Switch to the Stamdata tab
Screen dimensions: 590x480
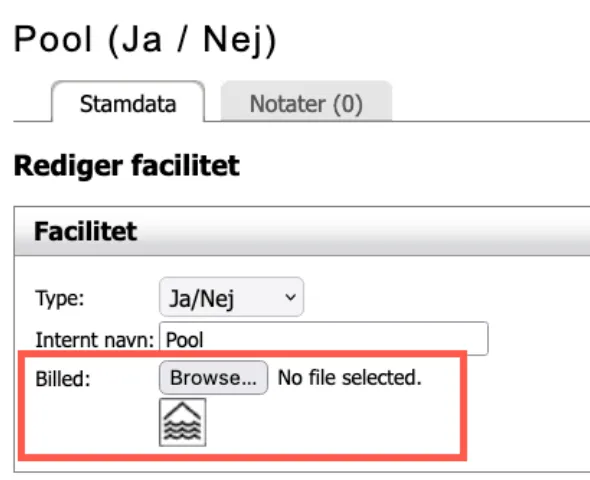128,102
